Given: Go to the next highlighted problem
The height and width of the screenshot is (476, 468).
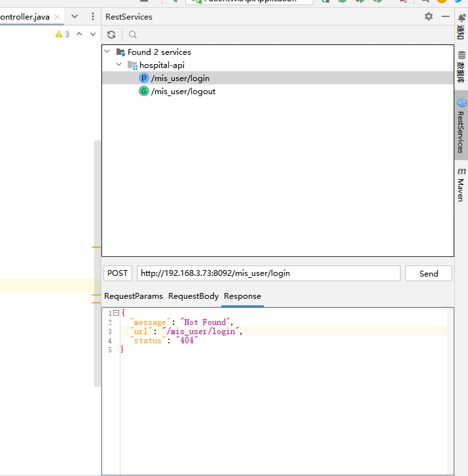Looking at the screenshot, I should click(93, 34).
